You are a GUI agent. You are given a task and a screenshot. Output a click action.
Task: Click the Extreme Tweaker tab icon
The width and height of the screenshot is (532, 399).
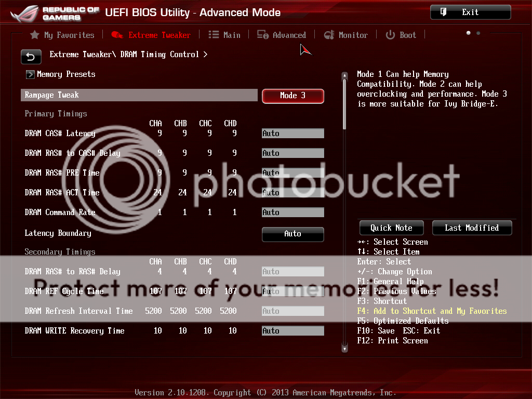point(117,35)
